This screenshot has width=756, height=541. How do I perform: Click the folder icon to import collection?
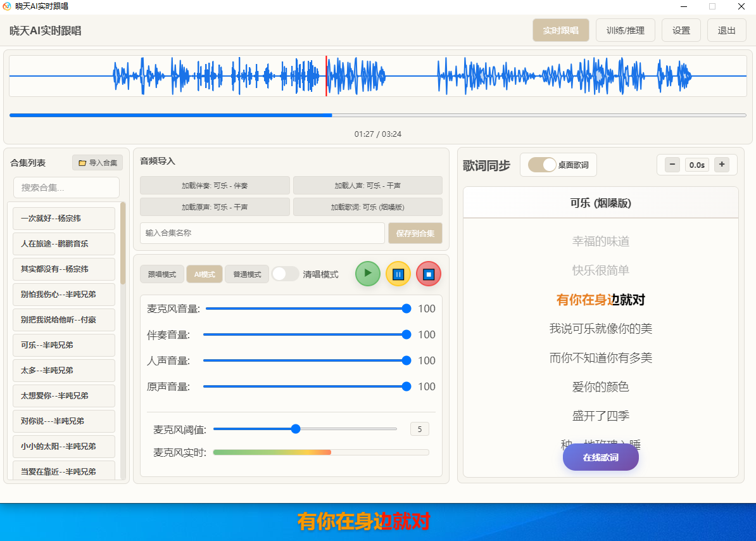click(82, 163)
